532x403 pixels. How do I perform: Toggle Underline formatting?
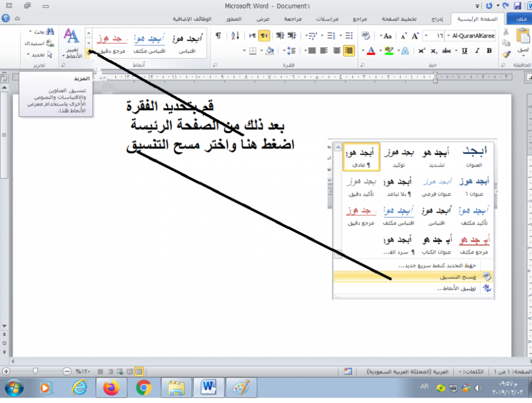click(x=464, y=51)
